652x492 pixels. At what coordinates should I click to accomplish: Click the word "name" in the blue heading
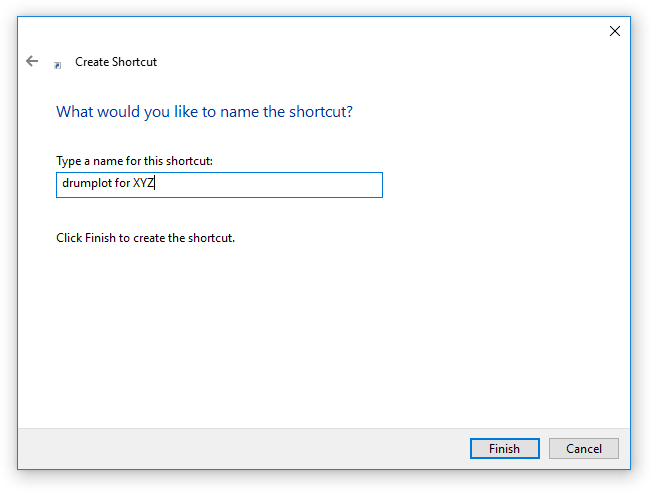[x=240, y=112]
